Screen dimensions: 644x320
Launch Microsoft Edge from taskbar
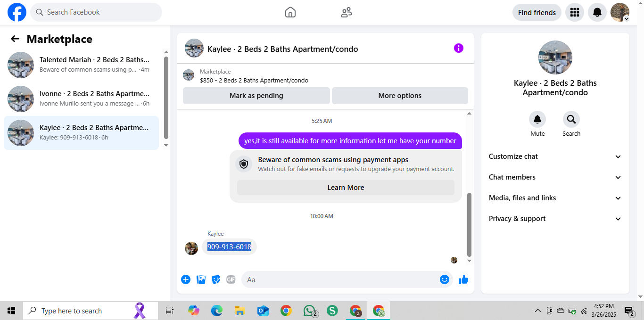[216, 311]
